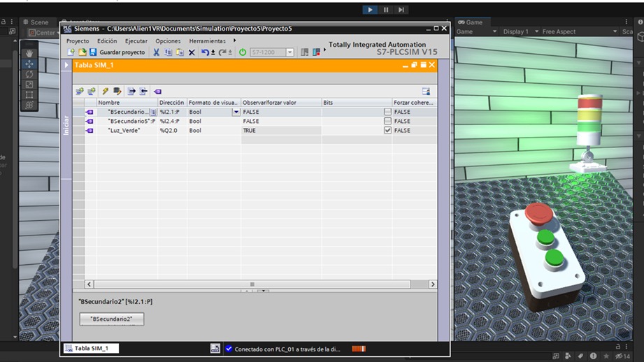Click the Unity Play button

point(370,10)
